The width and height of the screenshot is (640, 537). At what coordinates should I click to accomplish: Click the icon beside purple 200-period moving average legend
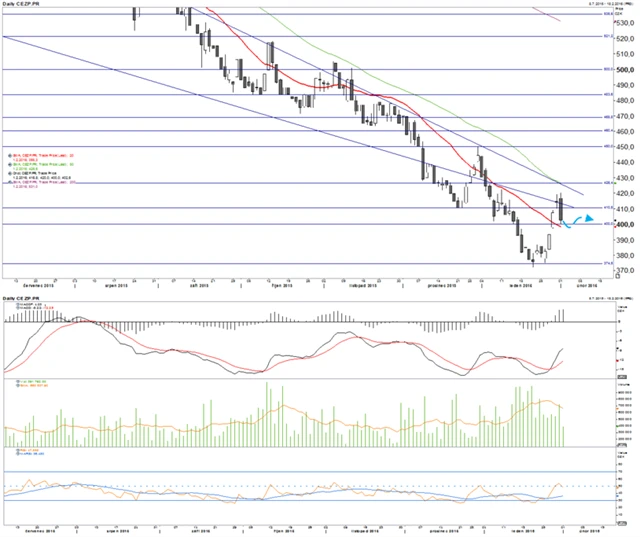10,182
